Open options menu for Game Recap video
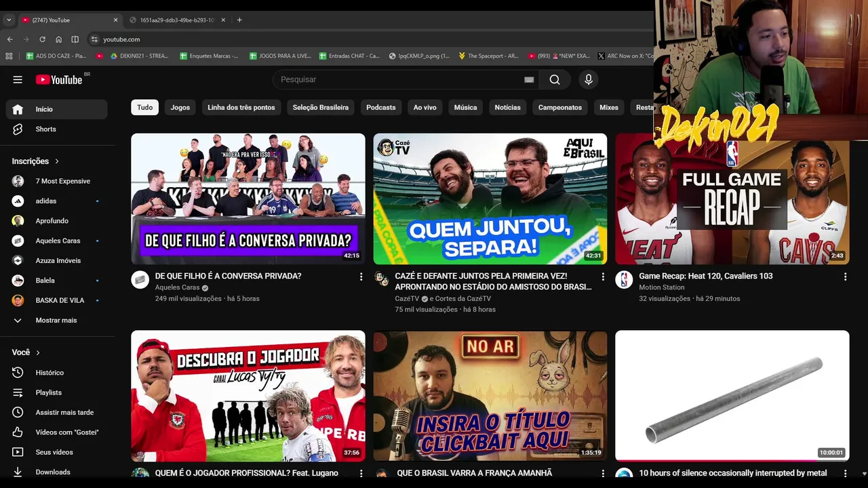This screenshot has height=488, width=868. [845, 277]
